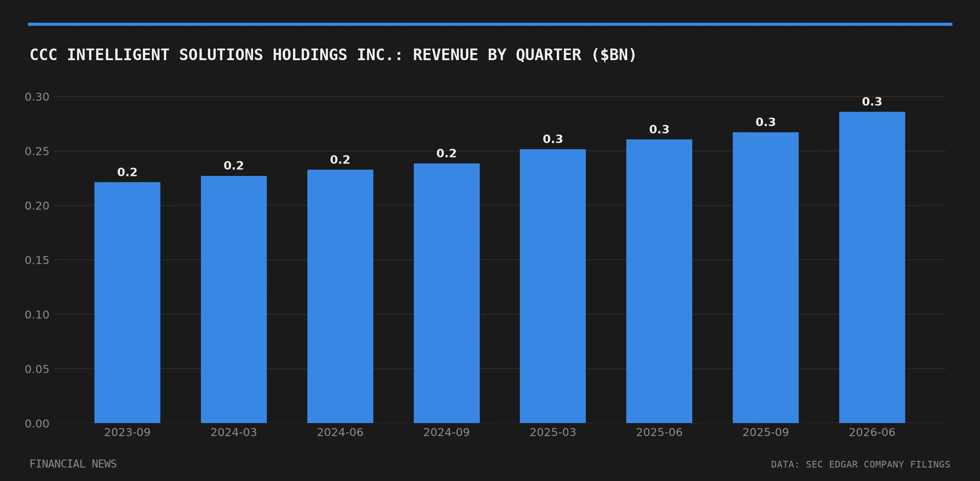Click the value label above the 2024-09 bar
Viewport: 980px width, 481px height.
[447, 154]
